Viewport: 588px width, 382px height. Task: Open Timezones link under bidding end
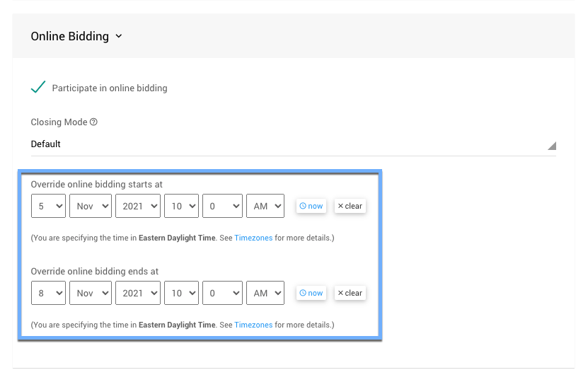(x=253, y=325)
